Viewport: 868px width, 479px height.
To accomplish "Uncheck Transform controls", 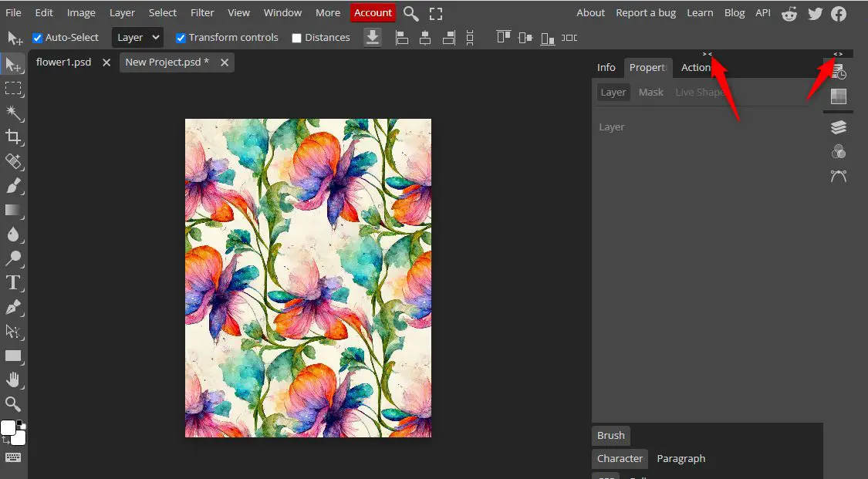I will pos(181,38).
